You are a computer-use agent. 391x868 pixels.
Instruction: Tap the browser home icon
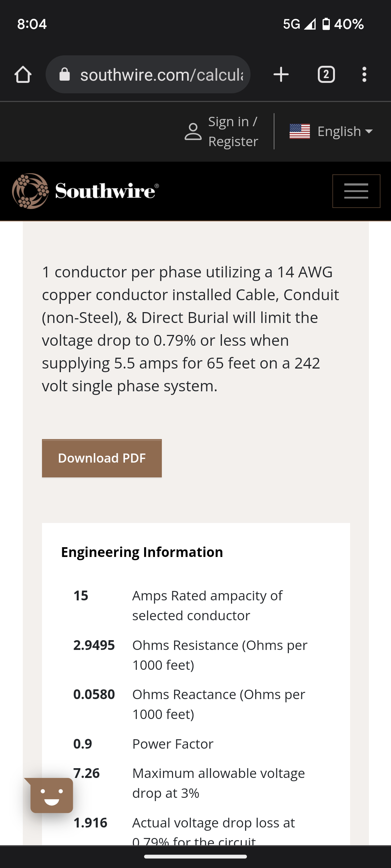click(23, 75)
